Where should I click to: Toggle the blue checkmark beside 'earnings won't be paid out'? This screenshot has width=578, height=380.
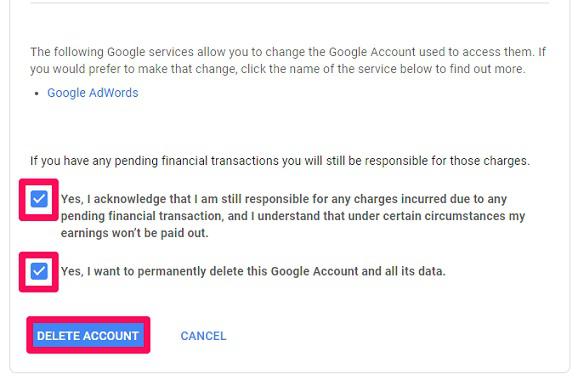(39, 199)
